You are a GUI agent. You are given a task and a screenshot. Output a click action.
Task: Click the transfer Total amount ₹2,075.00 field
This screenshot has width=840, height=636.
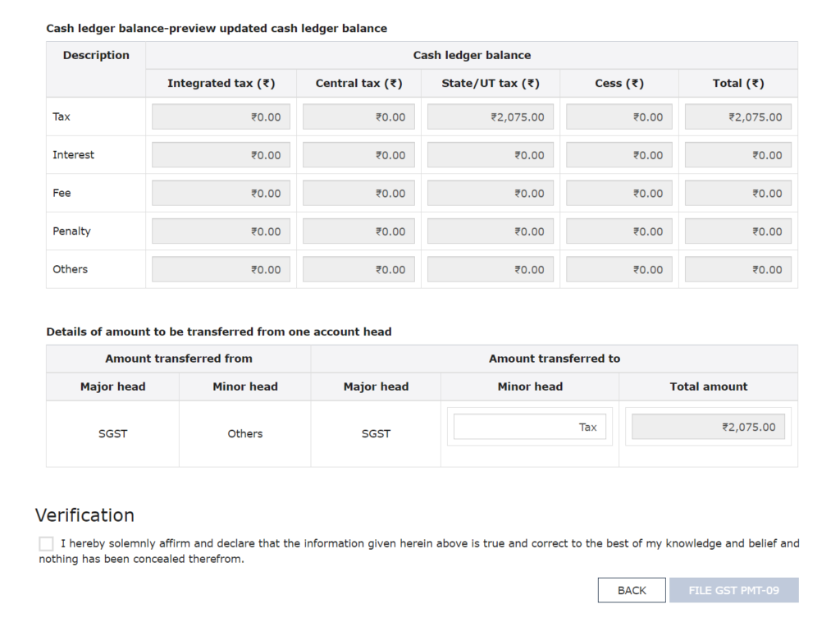pyautogui.click(x=708, y=427)
